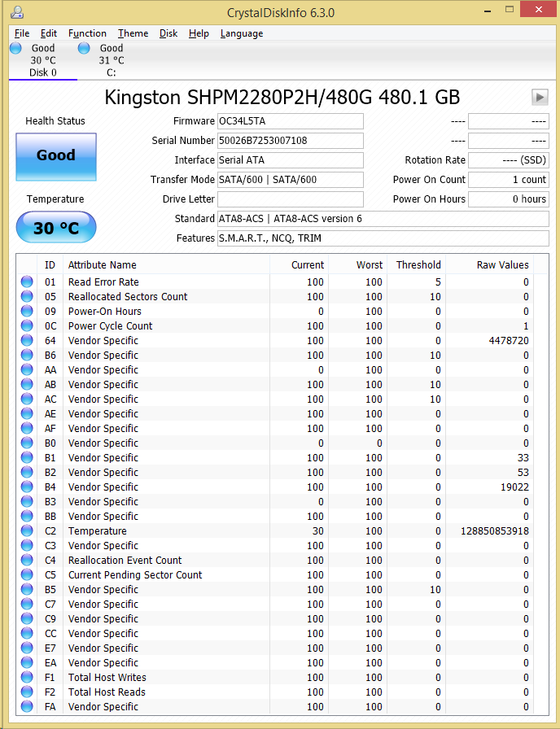Click the Good health status button
The image size is (560, 729).
point(56,156)
